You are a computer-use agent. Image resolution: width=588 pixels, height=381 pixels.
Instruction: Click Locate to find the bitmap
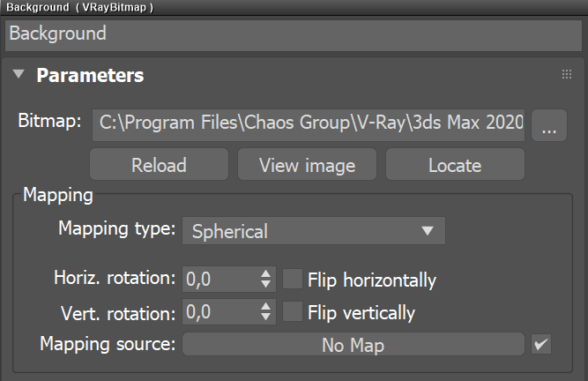pyautogui.click(x=455, y=164)
